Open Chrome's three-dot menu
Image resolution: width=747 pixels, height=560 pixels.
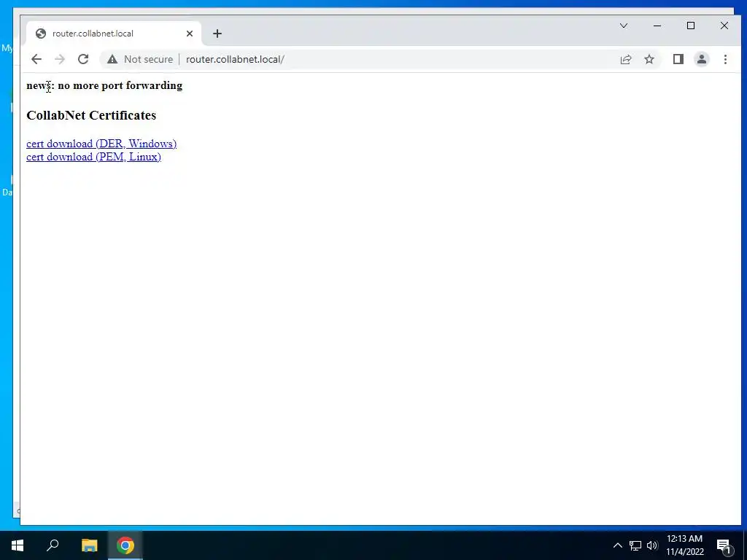(725, 59)
